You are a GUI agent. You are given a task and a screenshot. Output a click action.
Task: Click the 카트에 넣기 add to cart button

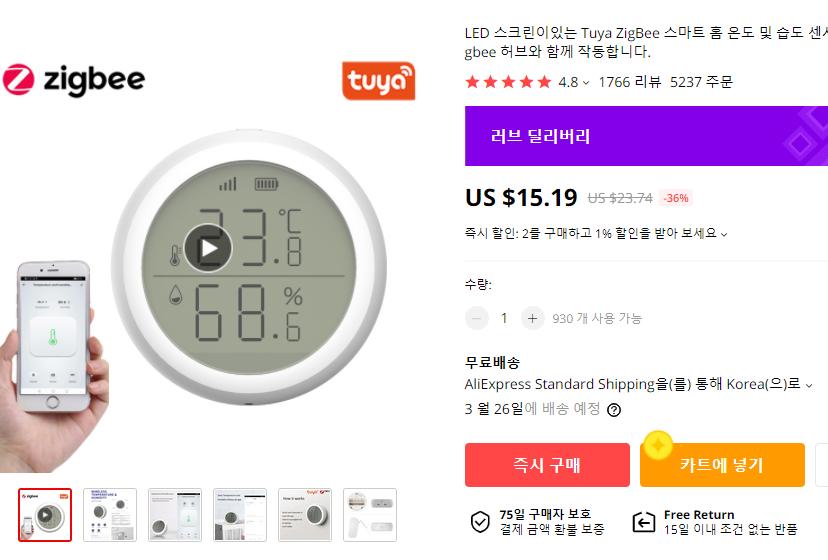point(722,465)
